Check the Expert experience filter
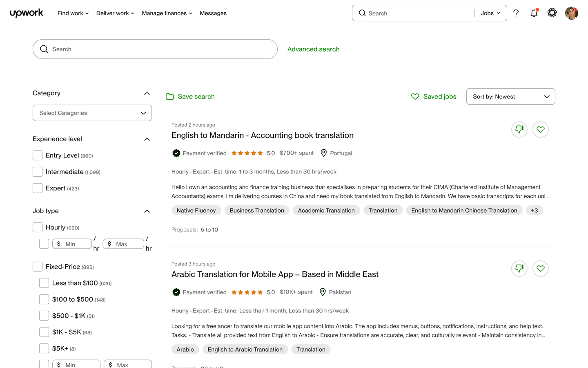This screenshot has height=368, width=588. [38, 188]
